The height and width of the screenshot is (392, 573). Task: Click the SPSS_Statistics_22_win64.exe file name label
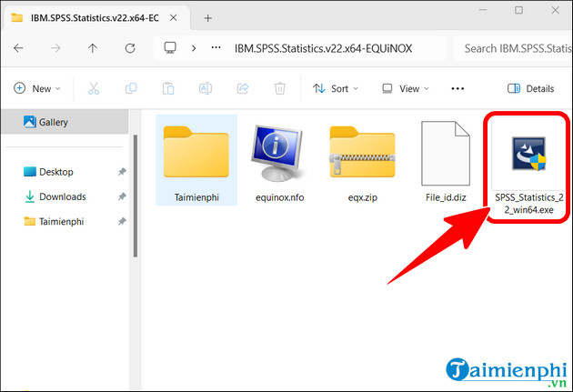(528, 204)
